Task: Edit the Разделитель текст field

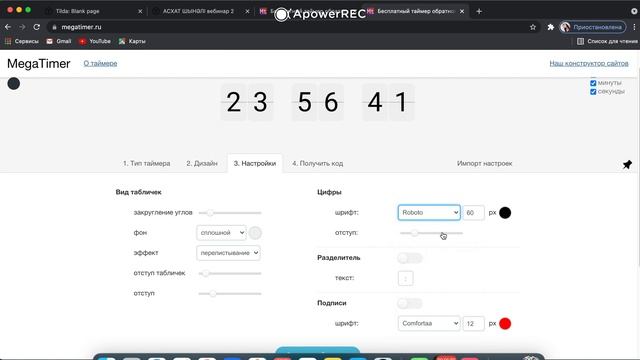Action: [x=405, y=278]
